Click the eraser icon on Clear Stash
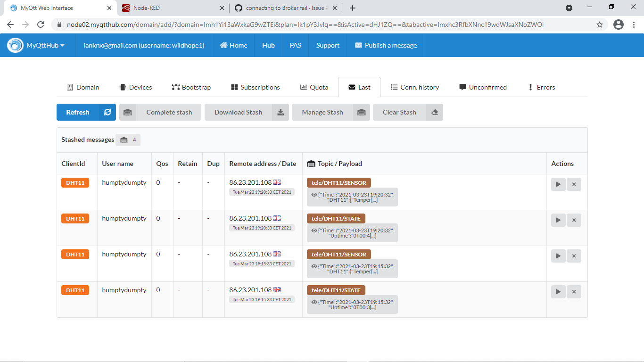 click(x=435, y=112)
